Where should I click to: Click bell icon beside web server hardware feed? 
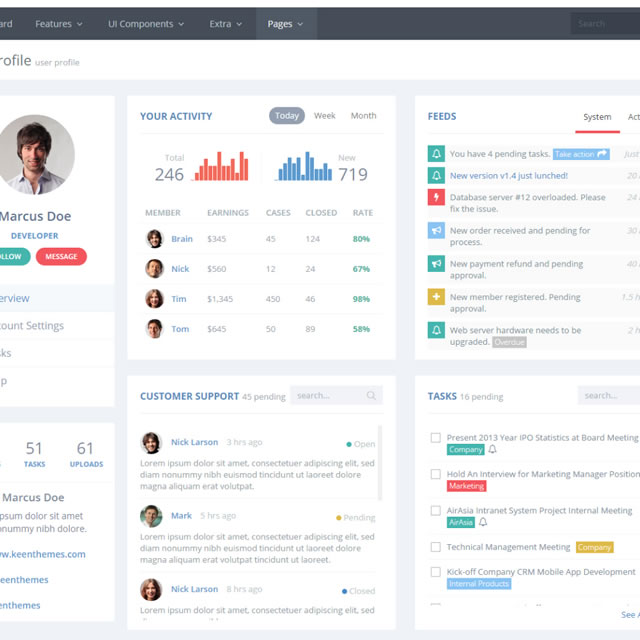coord(436,330)
